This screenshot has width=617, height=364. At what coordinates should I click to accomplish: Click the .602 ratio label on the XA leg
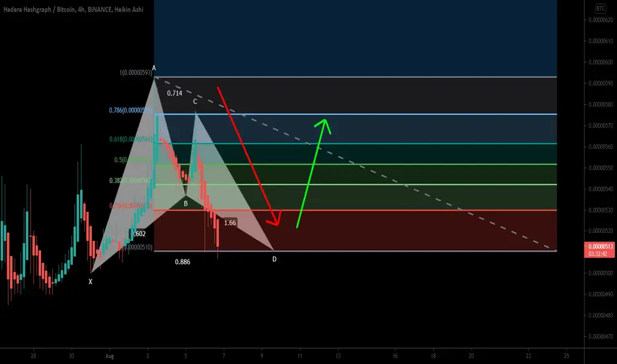(x=138, y=234)
